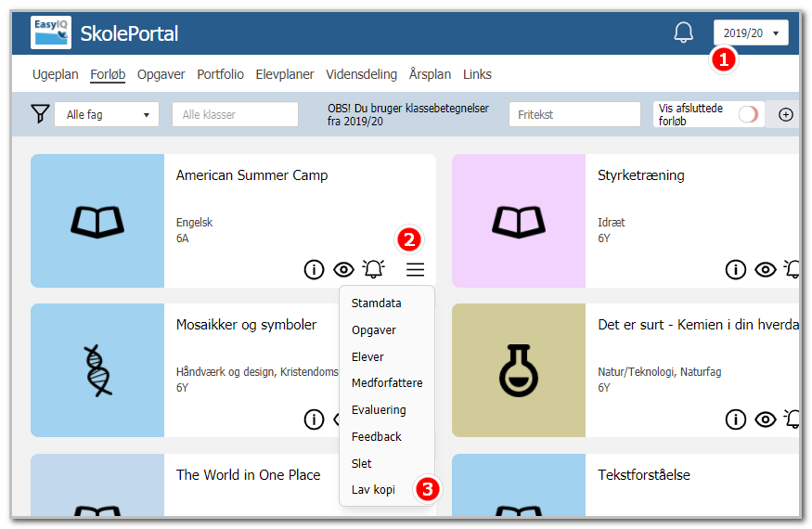Open the Links tab
Screen dimensions: 812x529
477,74
